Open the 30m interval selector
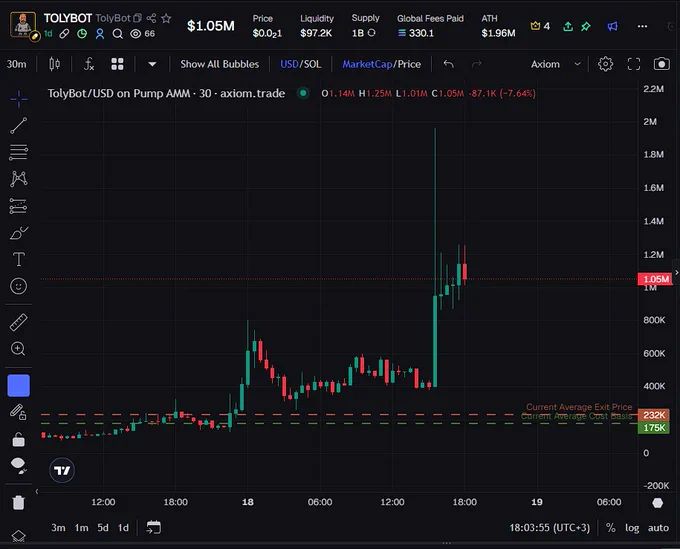The image size is (680, 549). [x=16, y=64]
